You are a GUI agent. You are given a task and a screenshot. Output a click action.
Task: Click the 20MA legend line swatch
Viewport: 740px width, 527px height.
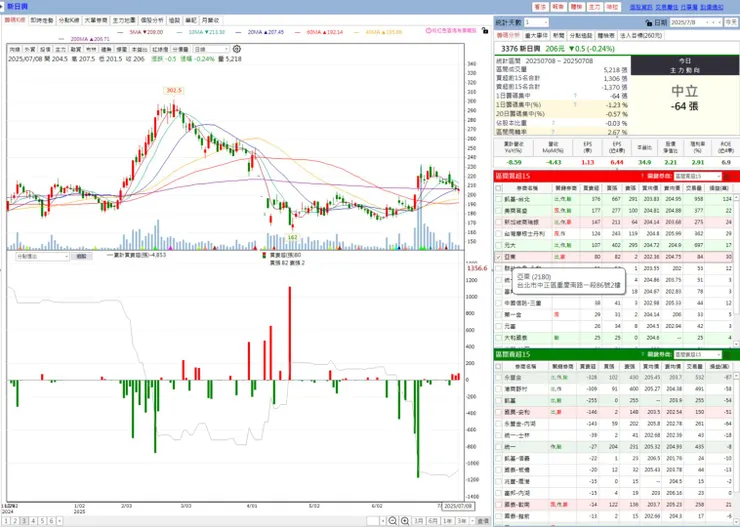[239, 32]
